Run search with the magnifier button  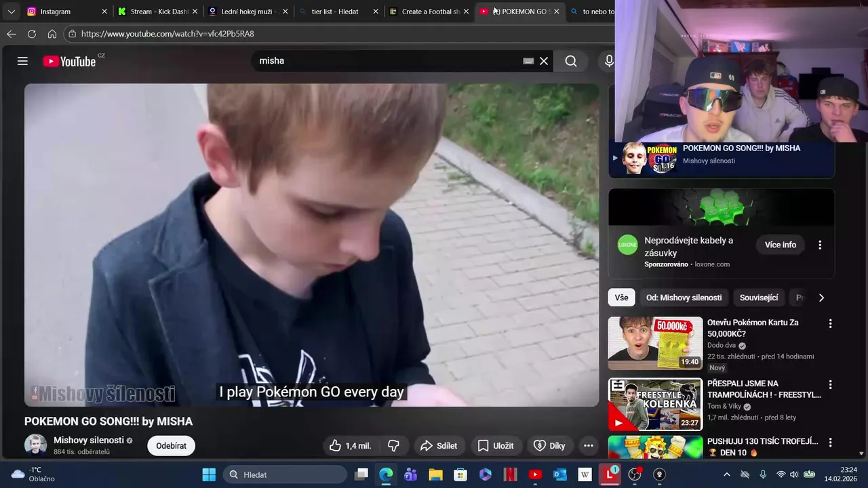tap(571, 61)
